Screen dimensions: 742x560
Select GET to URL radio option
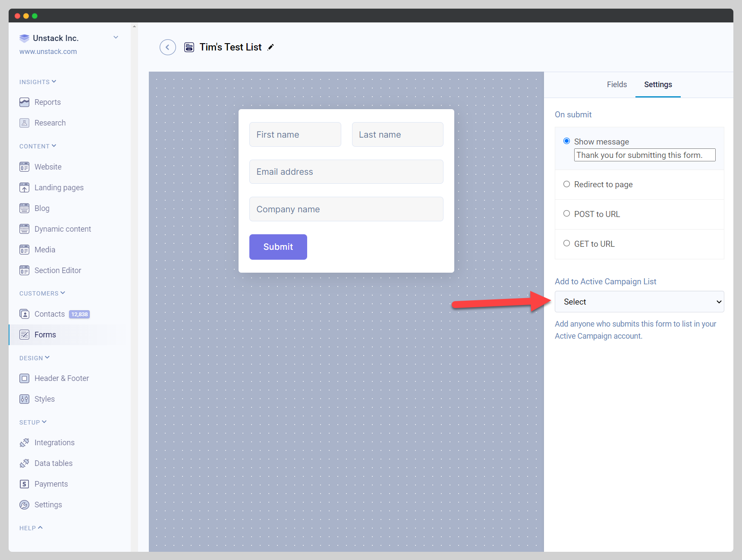coord(566,244)
